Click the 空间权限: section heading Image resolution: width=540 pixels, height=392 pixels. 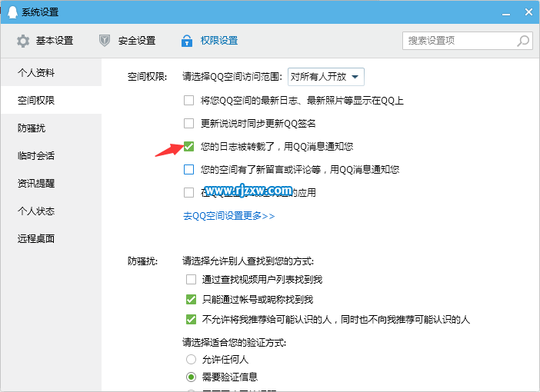click(x=147, y=76)
